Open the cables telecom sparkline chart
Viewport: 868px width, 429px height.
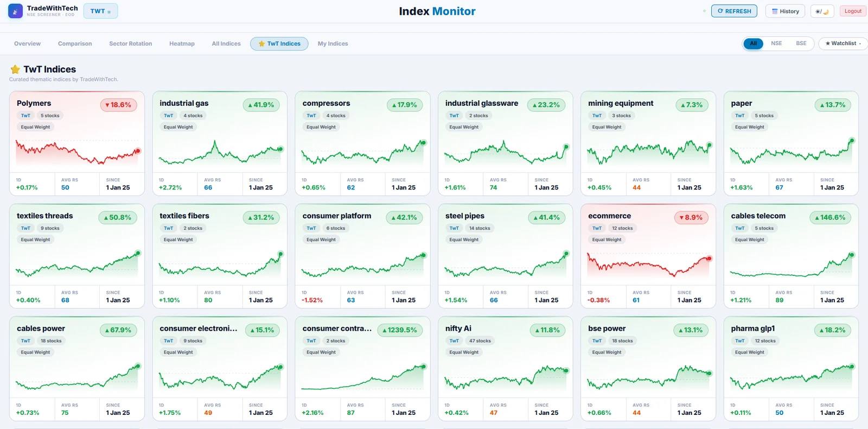791,264
